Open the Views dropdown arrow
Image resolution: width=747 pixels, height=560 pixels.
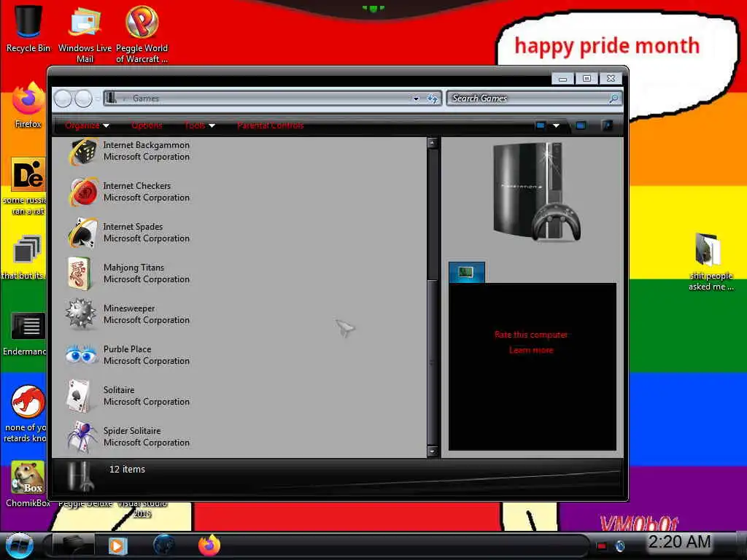556,125
